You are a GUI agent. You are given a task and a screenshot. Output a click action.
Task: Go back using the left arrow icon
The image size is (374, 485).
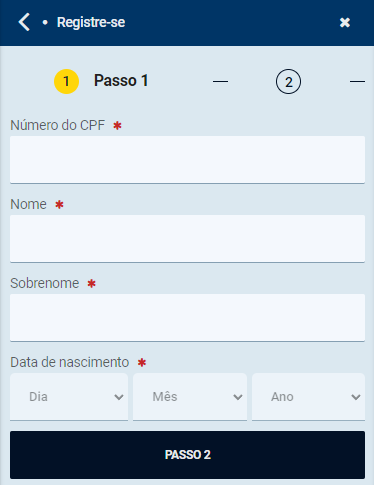click(x=24, y=22)
